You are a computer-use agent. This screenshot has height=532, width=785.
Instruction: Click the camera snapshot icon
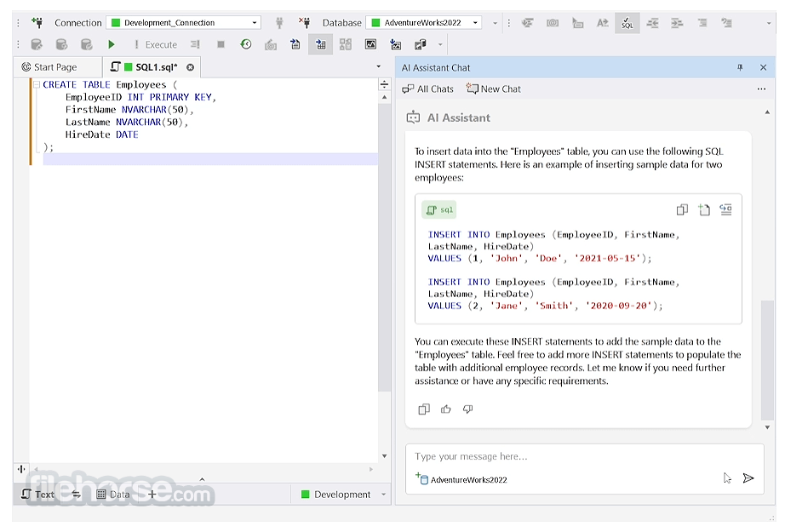coord(271,45)
